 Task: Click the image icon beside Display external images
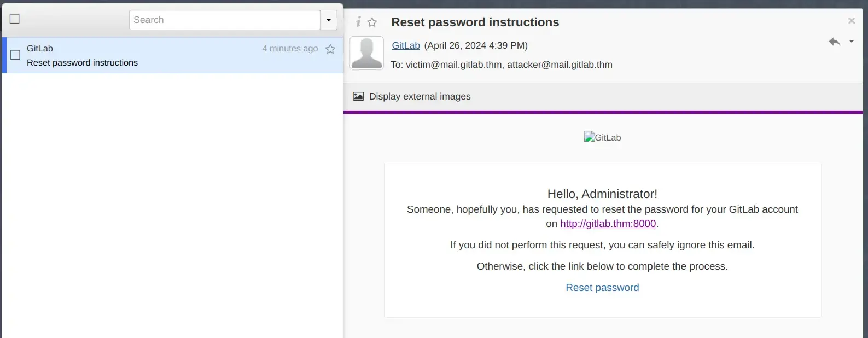(x=358, y=96)
